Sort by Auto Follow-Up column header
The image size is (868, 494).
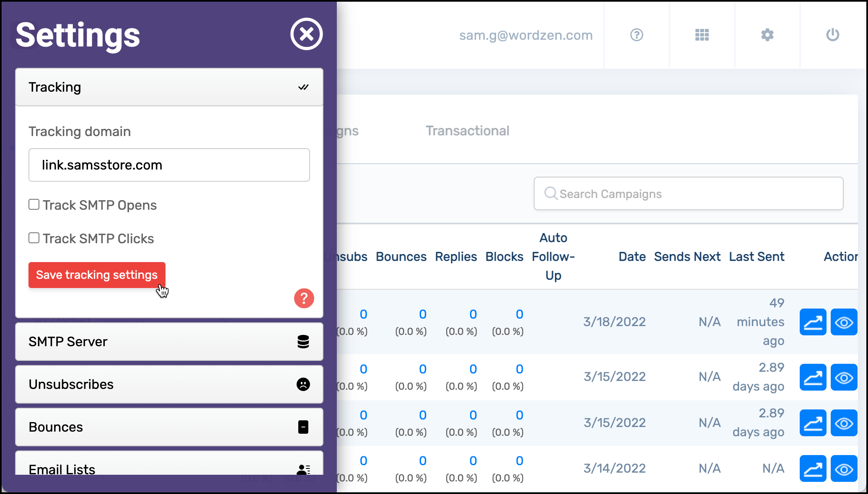pyautogui.click(x=553, y=257)
